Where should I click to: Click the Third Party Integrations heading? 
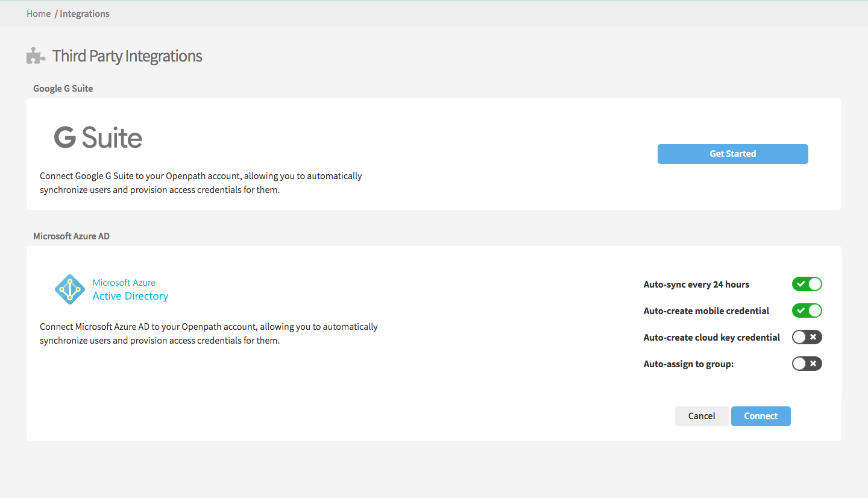tap(127, 56)
